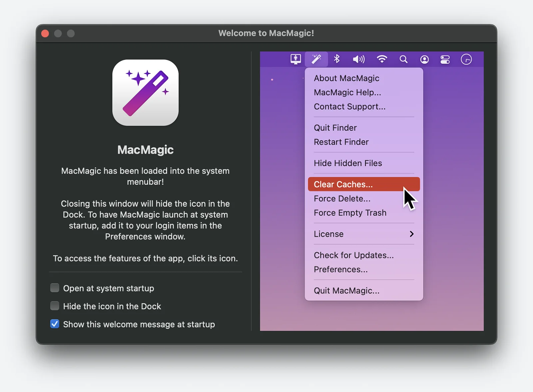Screen dimensions: 533x392
Task: Click the large MacMagic app icon
Action: pyautogui.click(x=146, y=93)
